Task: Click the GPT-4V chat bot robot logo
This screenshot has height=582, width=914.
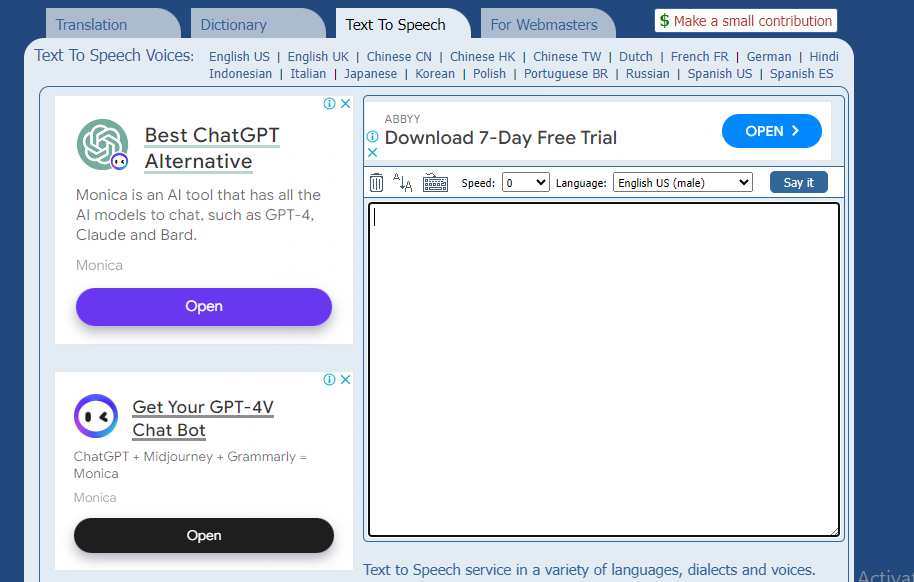Action: 95,417
